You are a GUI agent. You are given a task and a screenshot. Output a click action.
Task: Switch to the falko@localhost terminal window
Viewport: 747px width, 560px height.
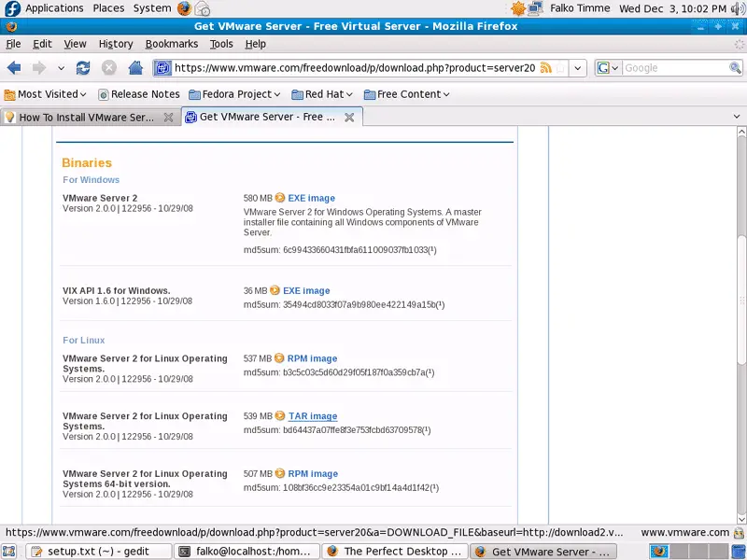click(x=247, y=552)
